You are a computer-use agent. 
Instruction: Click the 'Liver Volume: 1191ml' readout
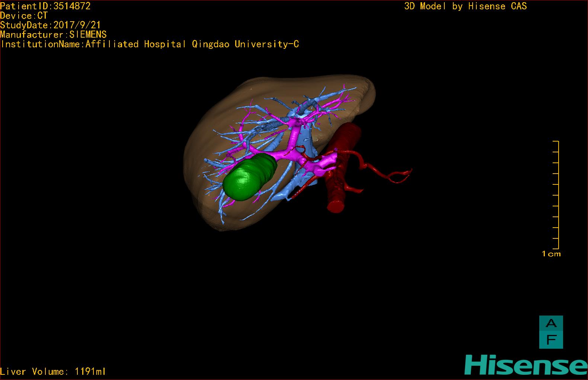pos(53,371)
